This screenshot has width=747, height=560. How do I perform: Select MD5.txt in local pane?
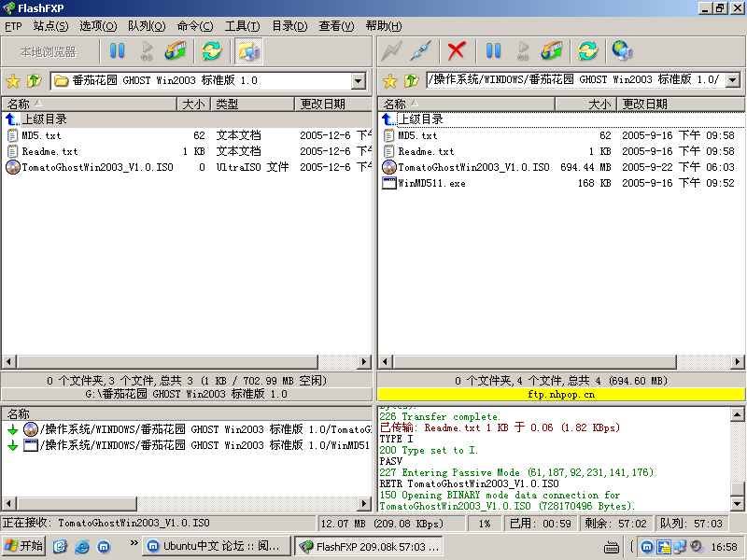[187, 135]
